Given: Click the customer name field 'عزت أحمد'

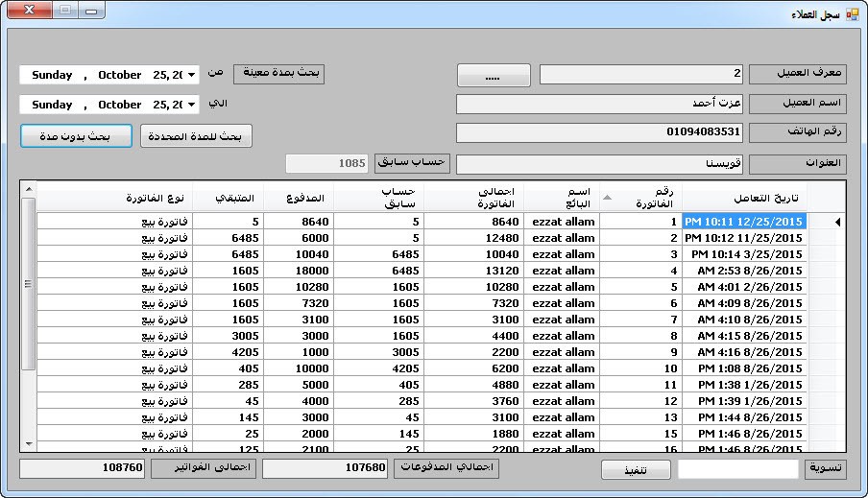Looking at the screenshot, I should (599, 104).
